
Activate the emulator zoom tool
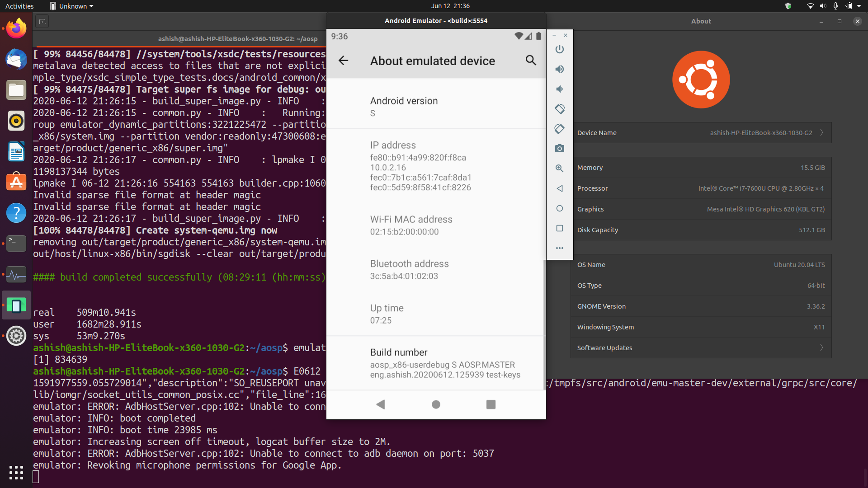(560, 168)
